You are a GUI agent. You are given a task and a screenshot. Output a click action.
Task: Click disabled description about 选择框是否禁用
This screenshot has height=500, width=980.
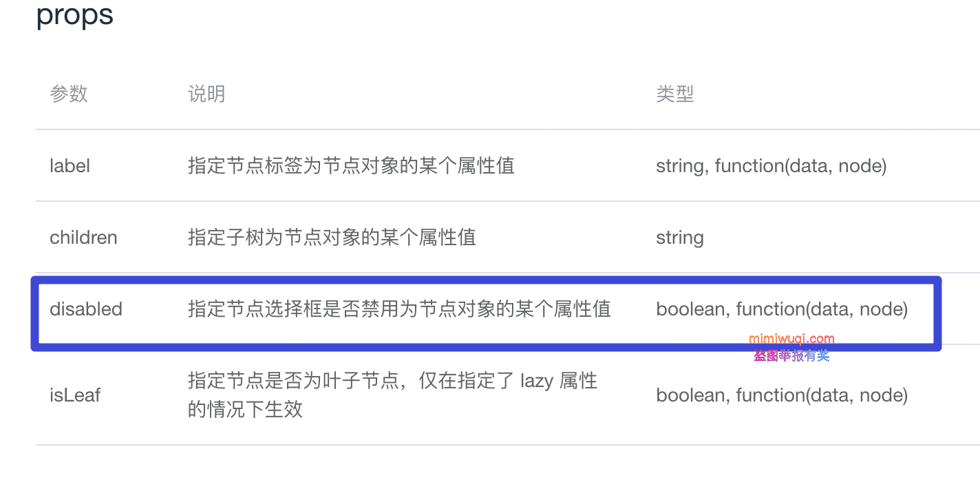coord(399,309)
